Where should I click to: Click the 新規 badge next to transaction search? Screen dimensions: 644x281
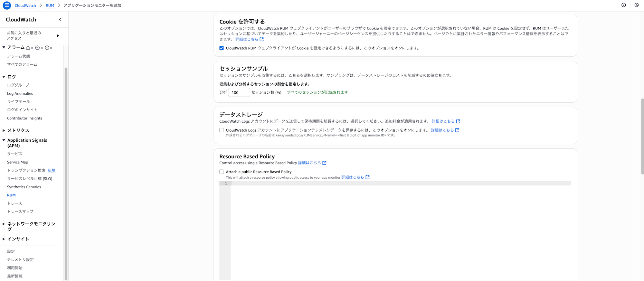[52, 170]
